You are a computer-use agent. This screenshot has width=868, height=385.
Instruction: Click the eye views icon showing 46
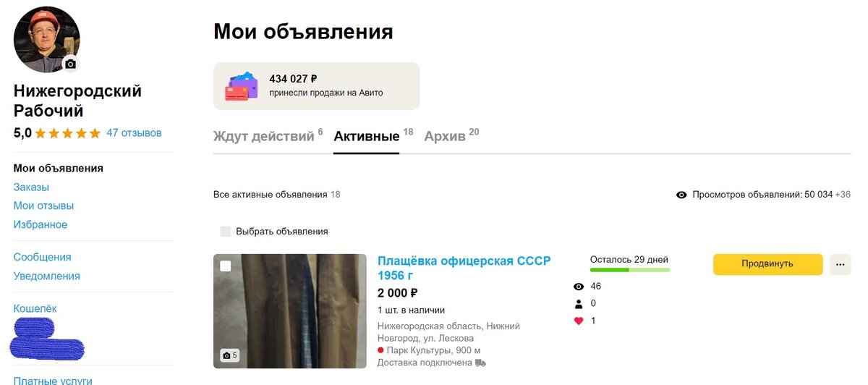coord(579,287)
